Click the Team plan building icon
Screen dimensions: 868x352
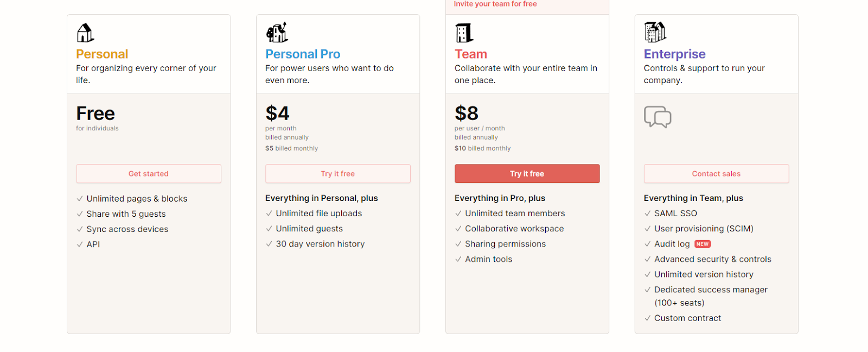[x=464, y=33]
